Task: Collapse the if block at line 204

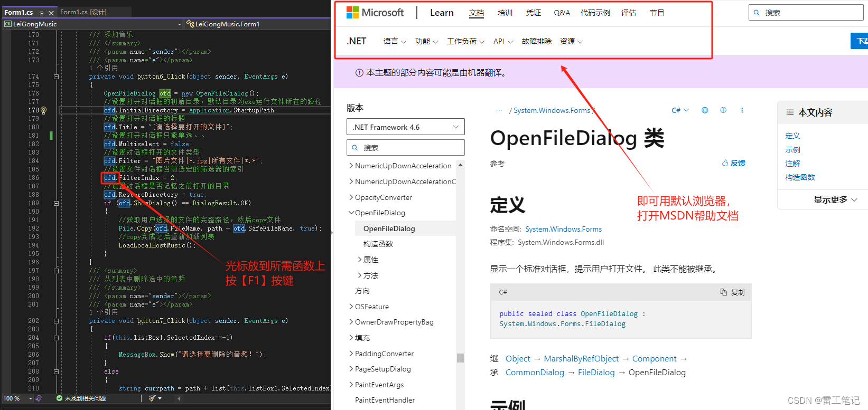Action: (56, 338)
